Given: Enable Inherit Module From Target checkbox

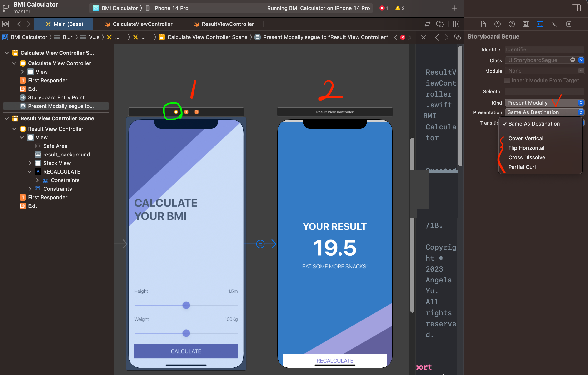Looking at the screenshot, I should (507, 80).
